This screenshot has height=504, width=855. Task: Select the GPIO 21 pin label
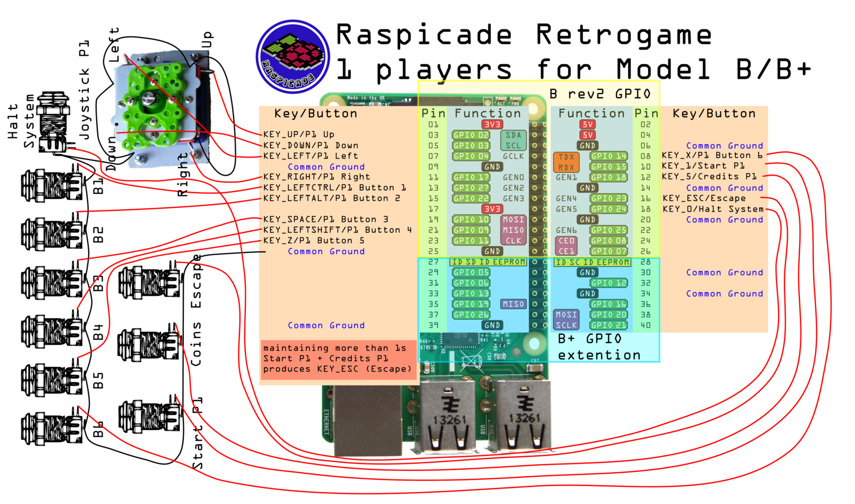[609, 325]
